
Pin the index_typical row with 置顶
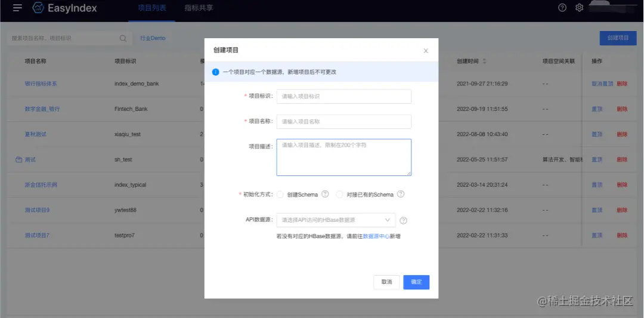pyautogui.click(x=597, y=185)
